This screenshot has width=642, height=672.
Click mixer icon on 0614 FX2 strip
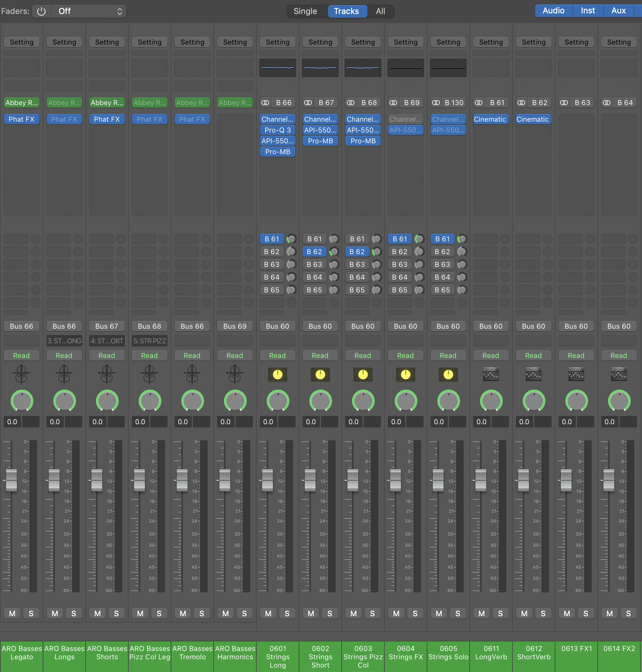point(619,374)
